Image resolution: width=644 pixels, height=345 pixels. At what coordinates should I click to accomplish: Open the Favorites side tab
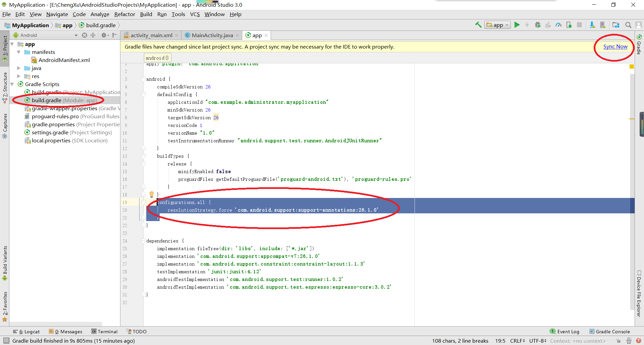(5, 306)
